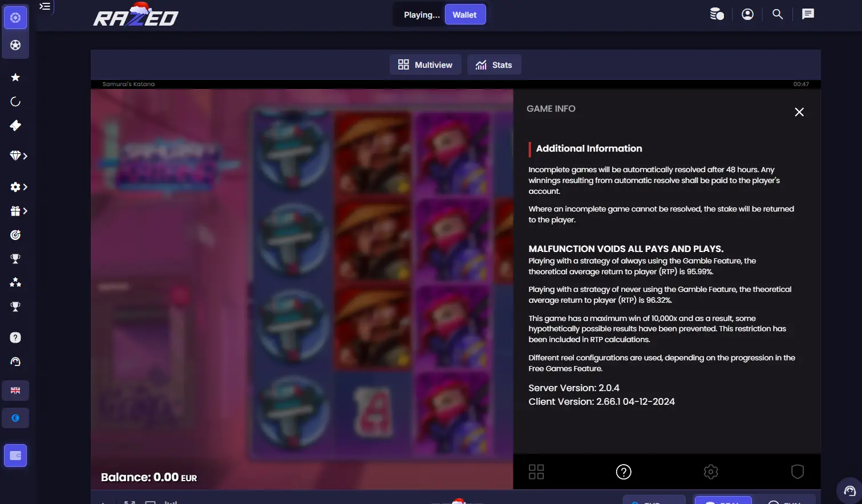Click the three stars icon in sidebar

[x=15, y=282]
